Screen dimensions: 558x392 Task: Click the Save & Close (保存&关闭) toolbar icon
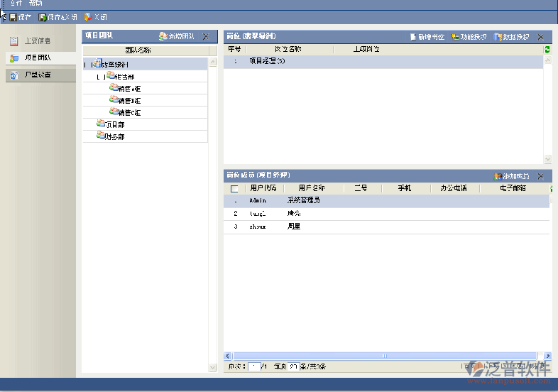pyautogui.click(x=43, y=16)
